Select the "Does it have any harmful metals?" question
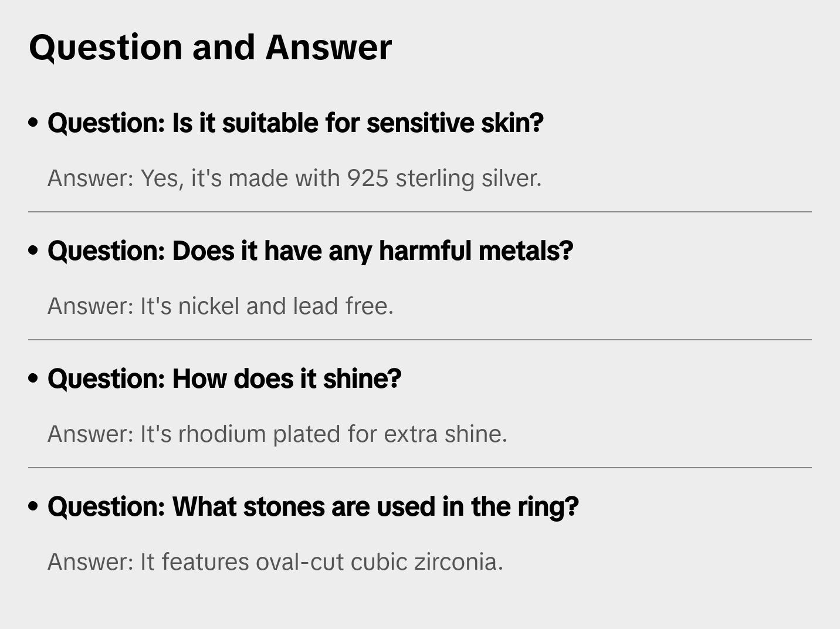This screenshot has width=840, height=629. click(x=310, y=251)
